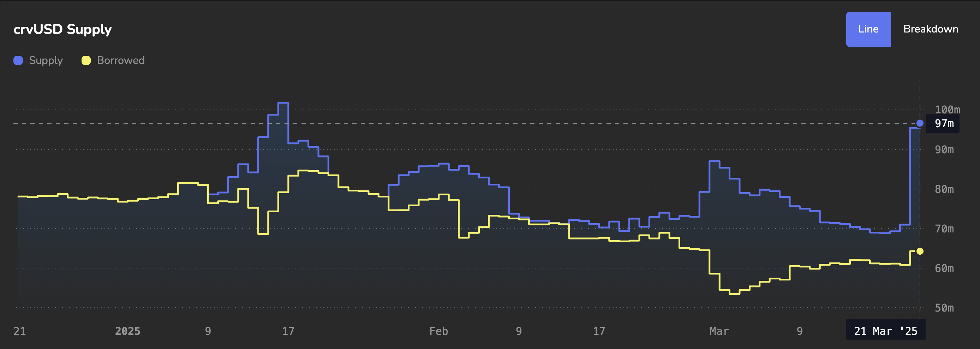This screenshot has height=349, width=980.
Task: Click the blue Supply legend dot
Action: tap(18, 60)
